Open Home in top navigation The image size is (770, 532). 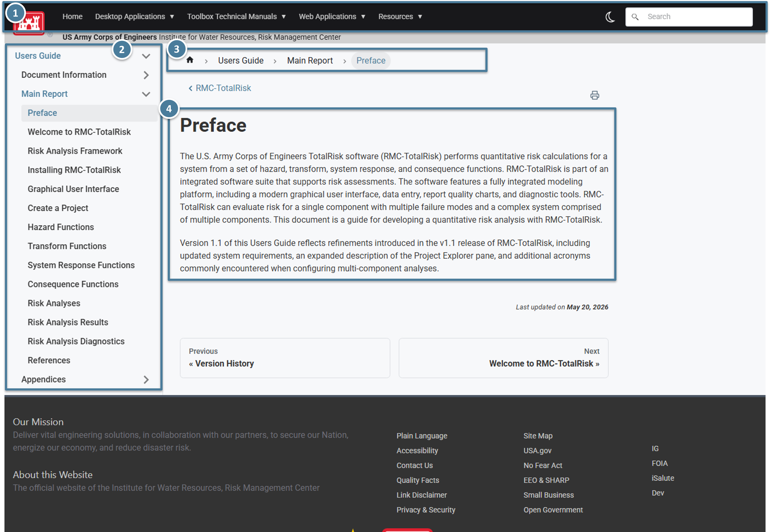pyautogui.click(x=72, y=16)
